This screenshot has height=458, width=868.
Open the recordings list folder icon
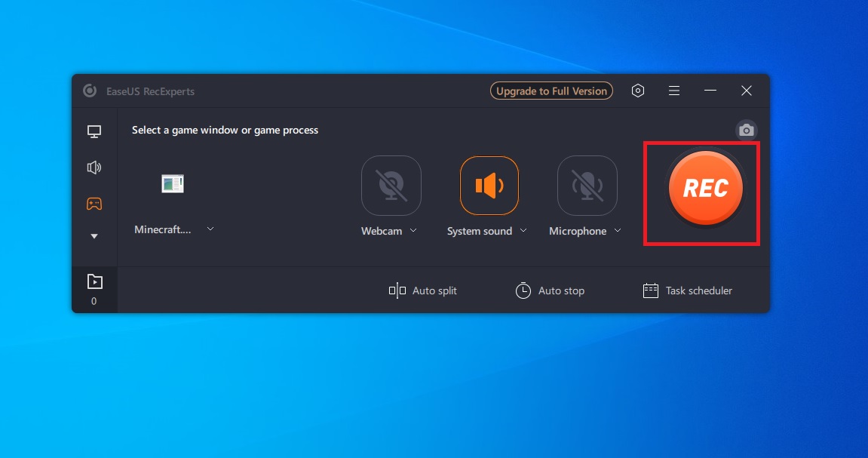(95, 282)
